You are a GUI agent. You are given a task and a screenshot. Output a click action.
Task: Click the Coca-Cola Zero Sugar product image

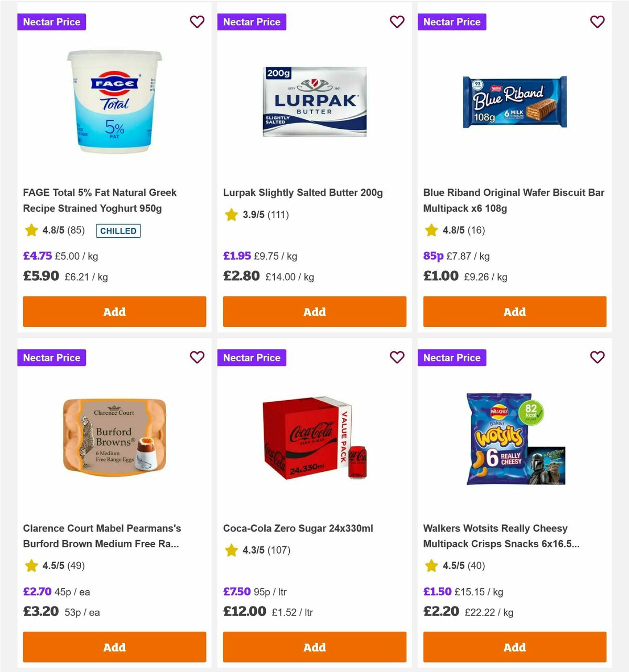pos(314,439)
